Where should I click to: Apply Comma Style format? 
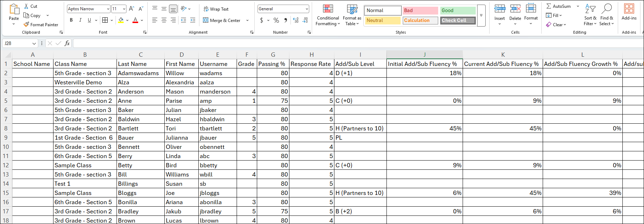286,20
